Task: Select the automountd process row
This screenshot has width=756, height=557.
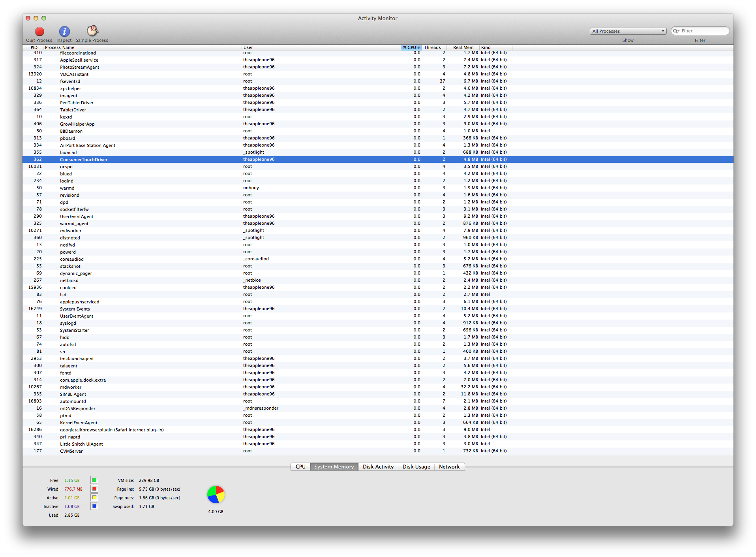Action: coord(378,401)
